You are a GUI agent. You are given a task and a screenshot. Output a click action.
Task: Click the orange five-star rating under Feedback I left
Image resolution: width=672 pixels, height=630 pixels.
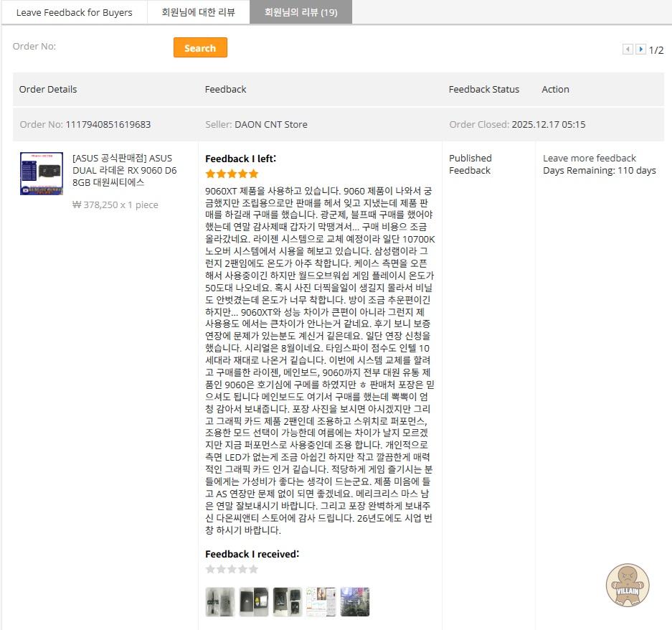tap(232, 174)
